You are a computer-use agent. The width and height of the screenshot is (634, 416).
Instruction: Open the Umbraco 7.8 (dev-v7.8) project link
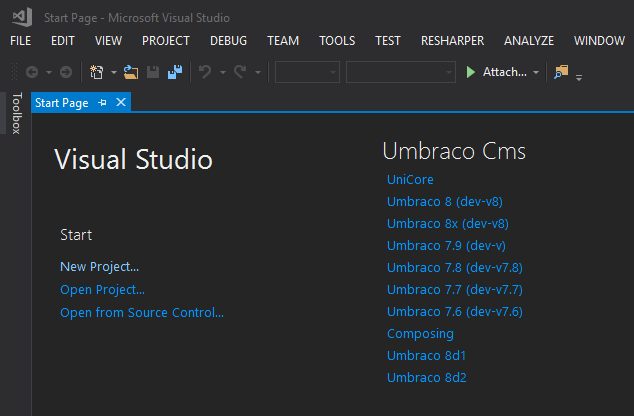coord(454,268)
